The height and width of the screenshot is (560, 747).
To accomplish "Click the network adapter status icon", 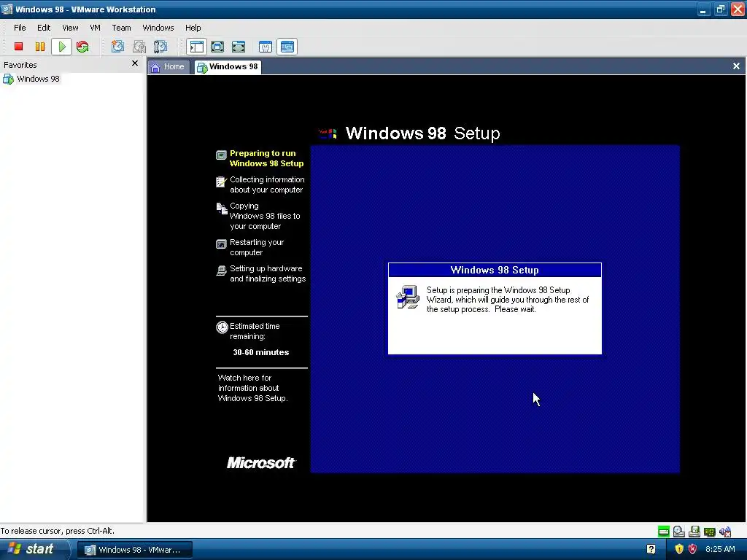I will [x=709, y=532].
